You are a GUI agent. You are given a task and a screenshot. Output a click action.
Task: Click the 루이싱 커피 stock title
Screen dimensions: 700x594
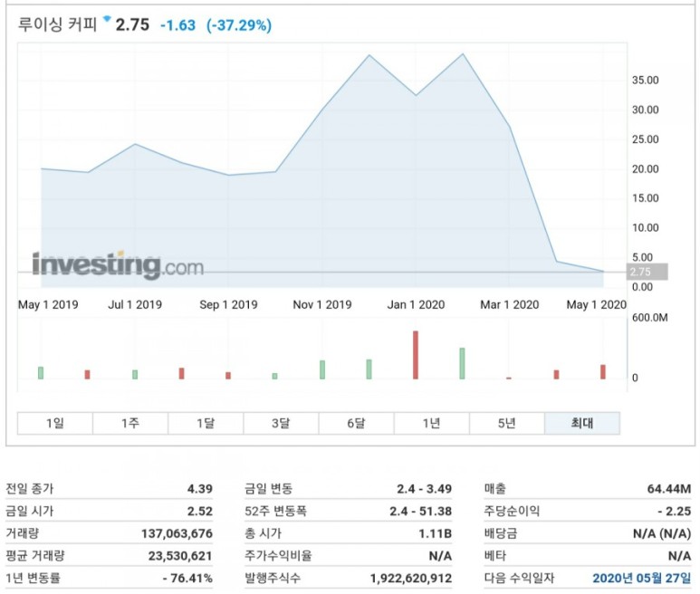point(57,24)
